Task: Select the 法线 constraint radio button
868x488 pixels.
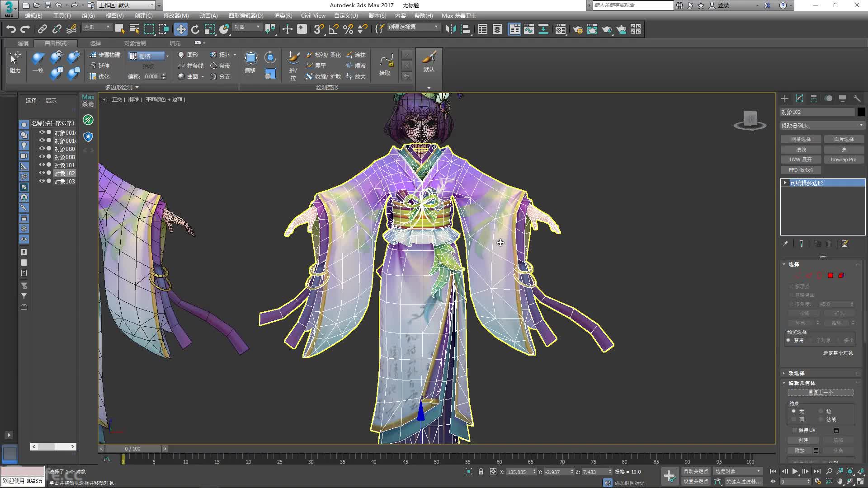Action: pyautogui.click(x=821, y=419)
